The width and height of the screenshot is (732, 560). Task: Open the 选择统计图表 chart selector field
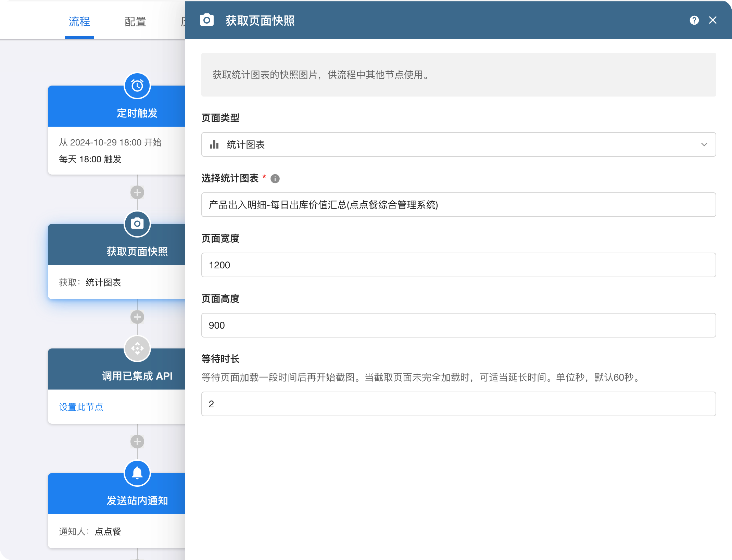tap(458, 205)
